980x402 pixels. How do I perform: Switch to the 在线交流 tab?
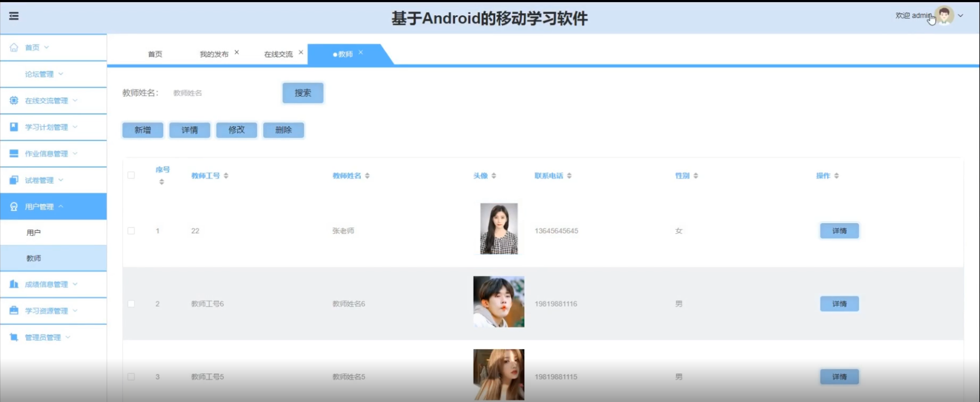point(278,54)
